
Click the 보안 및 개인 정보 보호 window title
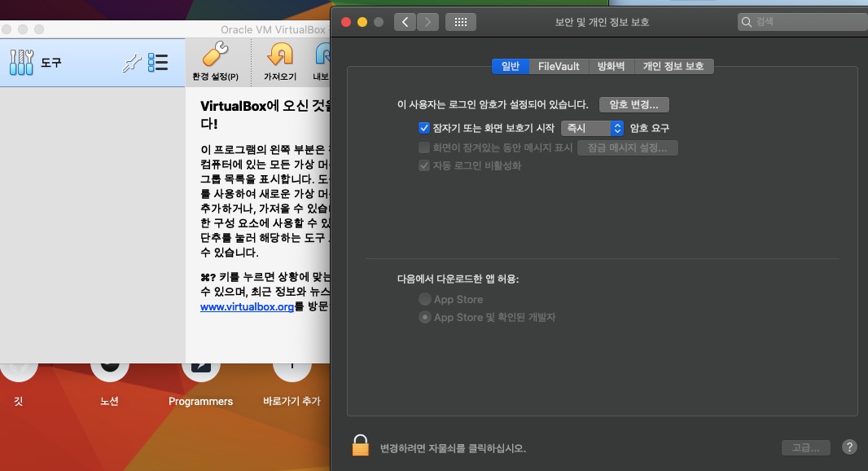pyautogui.click(x=602, y=22)
